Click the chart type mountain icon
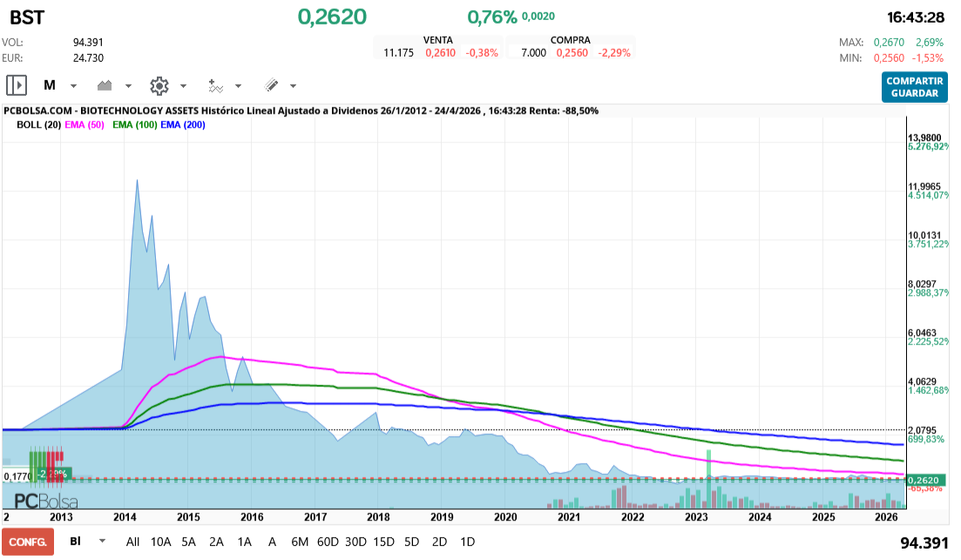The width and height of the screenshot is (961, 560). coord(105,84)
